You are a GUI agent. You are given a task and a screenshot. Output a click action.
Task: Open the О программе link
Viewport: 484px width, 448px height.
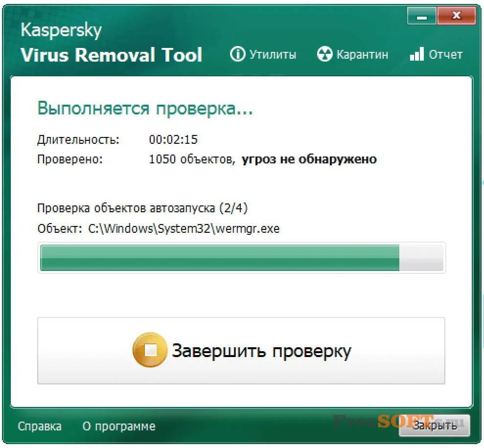coord(119,426)
